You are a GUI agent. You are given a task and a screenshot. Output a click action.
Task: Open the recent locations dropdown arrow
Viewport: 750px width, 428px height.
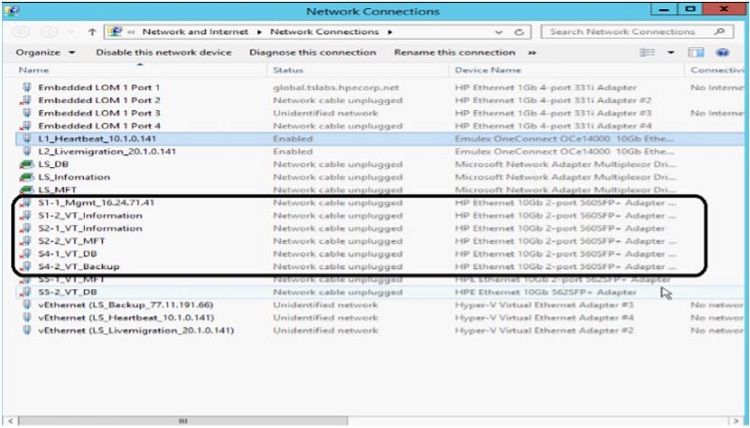coord(71,32)
